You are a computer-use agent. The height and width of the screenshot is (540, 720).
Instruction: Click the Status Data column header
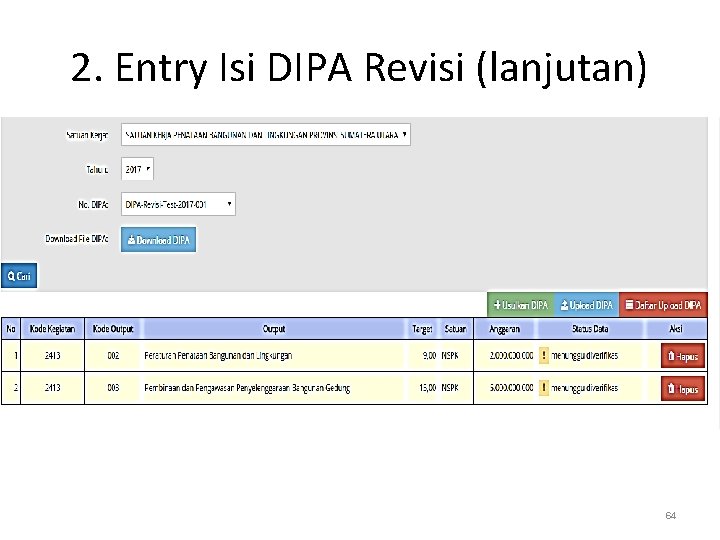590,329
